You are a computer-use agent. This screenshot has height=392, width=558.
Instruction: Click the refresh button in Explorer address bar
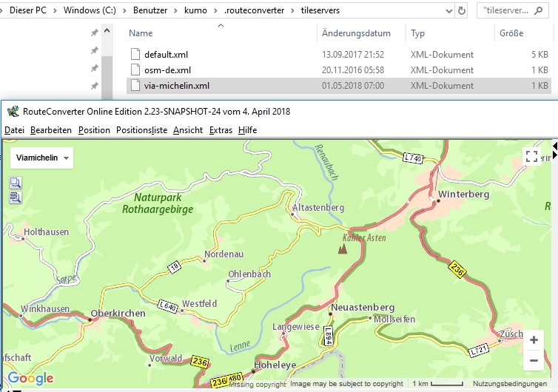(x=463, y=11)
